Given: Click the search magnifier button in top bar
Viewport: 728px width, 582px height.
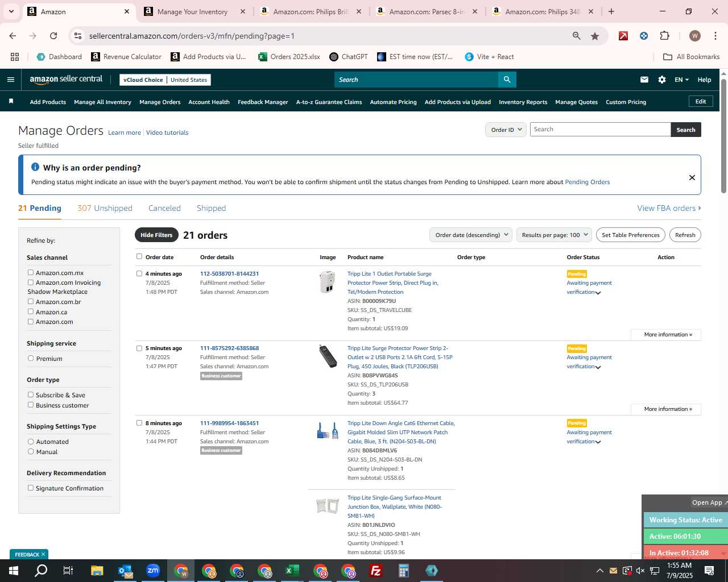Looking at the screenshot, I should [x=507, y=80].
